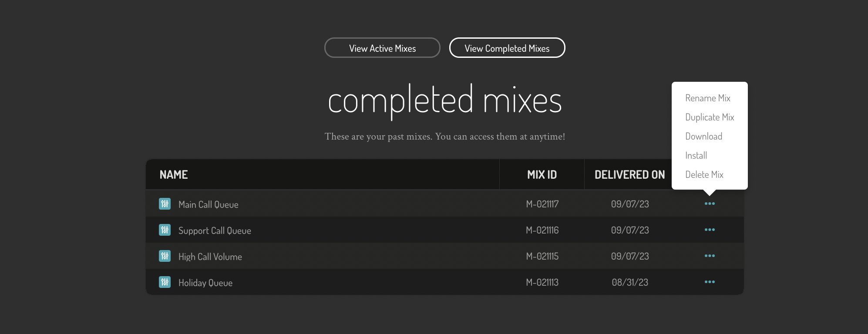Click the MIX ID column header
Image resolution: width=868 pixels, height=334 pixels.
pyautogui.click(x=542, y=174)
